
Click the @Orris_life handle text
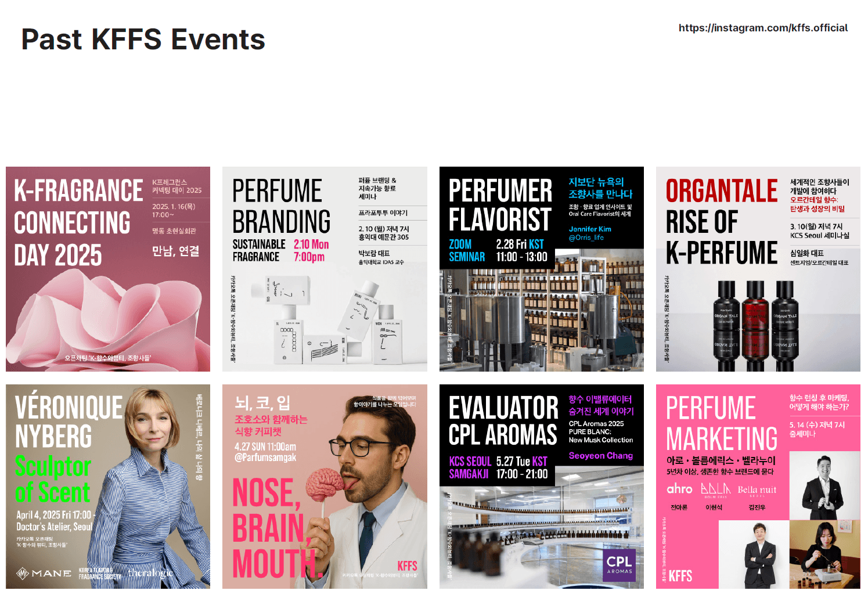(586, 237)
